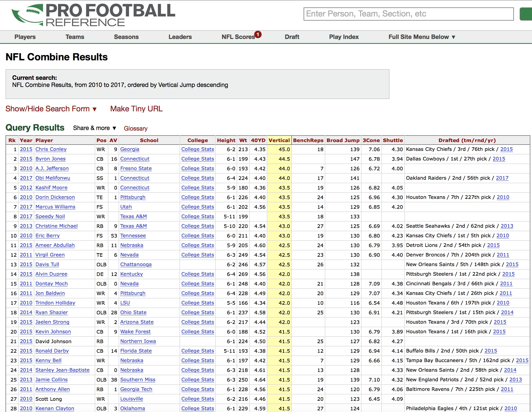Open Eric Berry's 2010 draft year link
532x412 pixels.
point(502,236)
